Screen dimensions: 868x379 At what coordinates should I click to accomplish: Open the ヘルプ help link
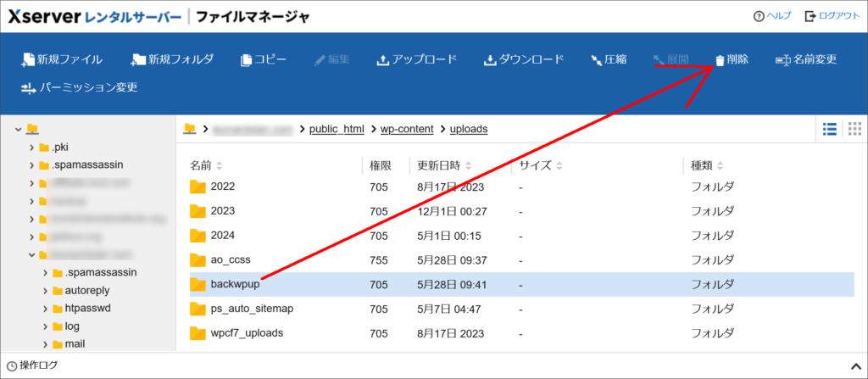pos(772,16)
